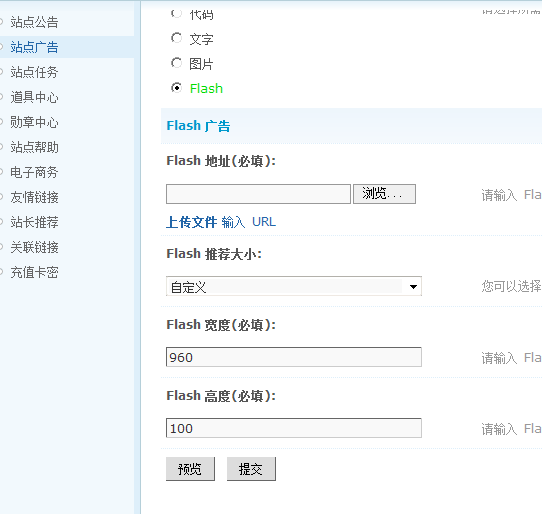Open 站长推荐 in sidebar
The height and width of the screenshot is (514, 542).
(x=34, y=222)
